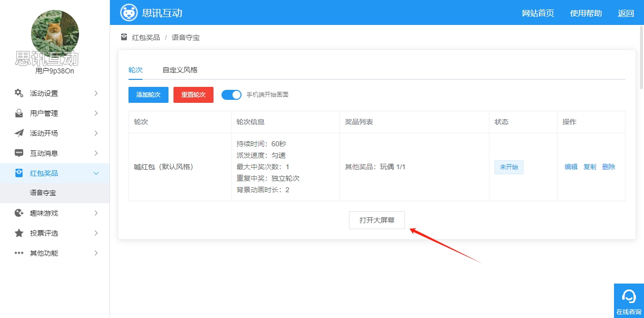Viewport: 644px width, 318px height.
Task: Expand 互动消息 menu chevron
Action: coord(96,153)
